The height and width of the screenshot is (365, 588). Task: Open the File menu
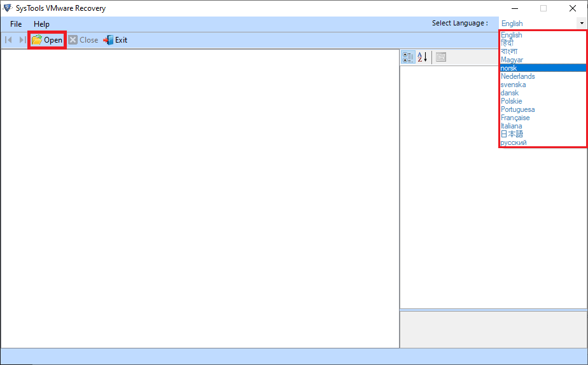click(16, 24)
